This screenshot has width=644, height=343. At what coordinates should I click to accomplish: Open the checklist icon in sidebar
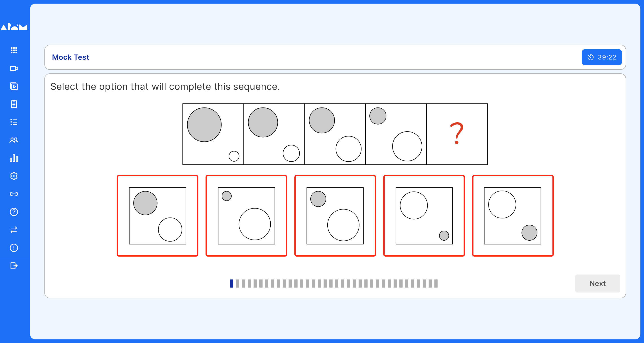click(x=14, y=122)
